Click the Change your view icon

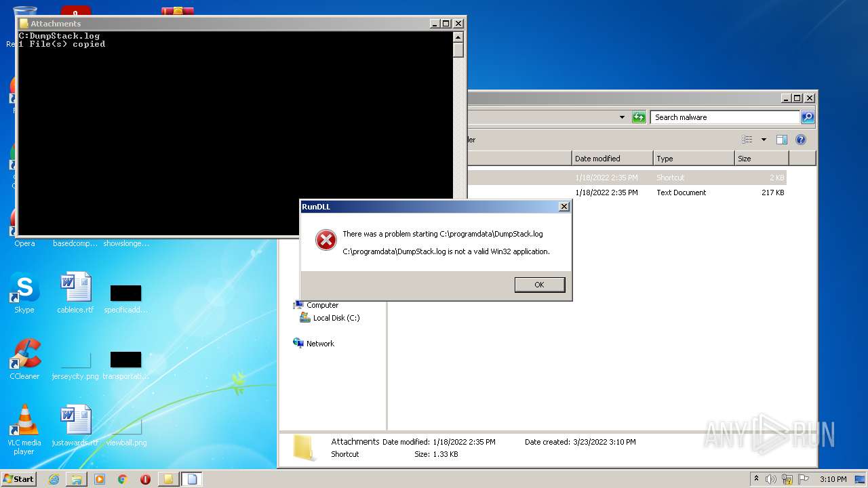pos(747,140)
